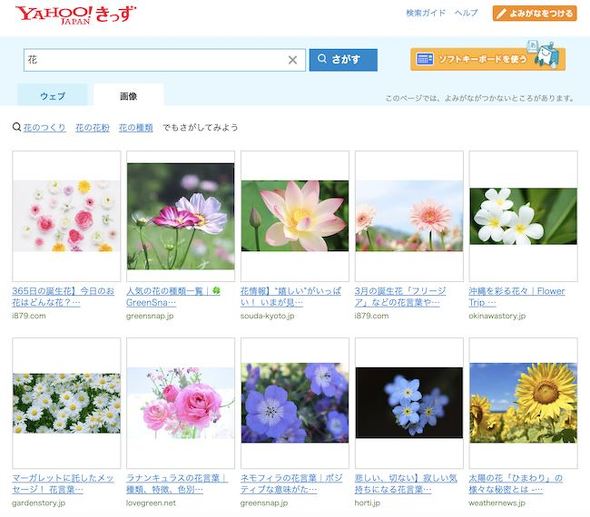590x517 pixels.
Task: Select the 画像 tab
Action: point(128,96)
